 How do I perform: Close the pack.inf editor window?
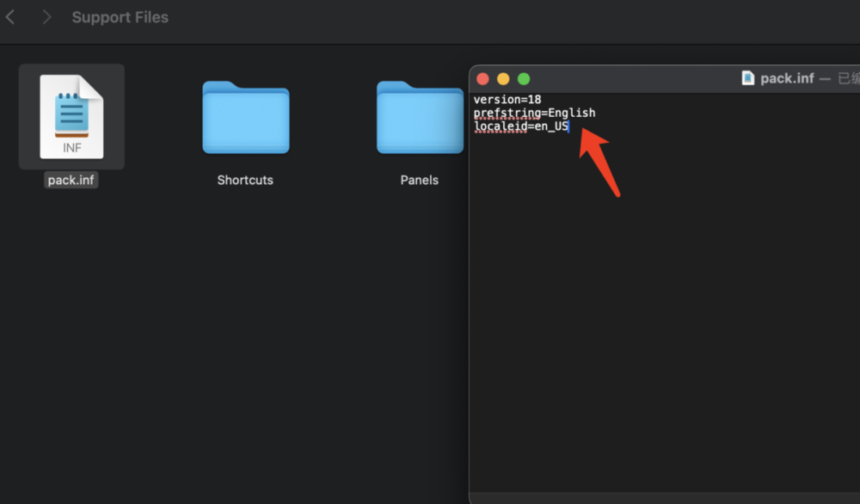482,79
